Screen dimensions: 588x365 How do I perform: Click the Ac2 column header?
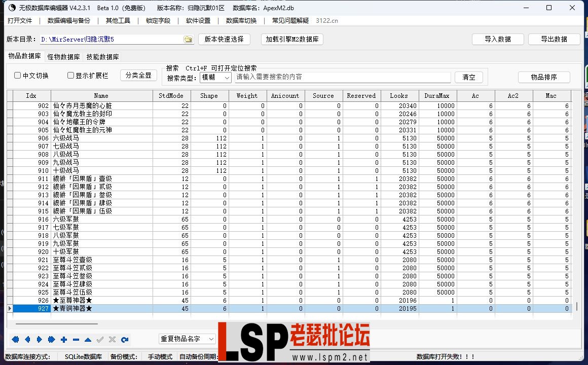coord(513,96)
